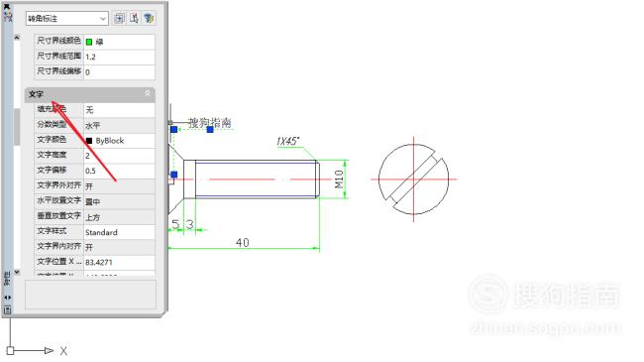The height and width of the screenshot is (362, 644).
Task: Click the dimension text 5
Action: (175, 224)
